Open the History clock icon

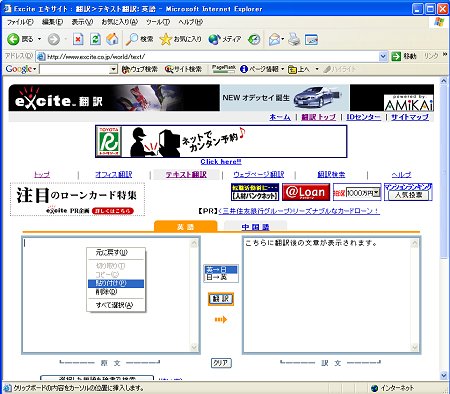click(254, 39)
